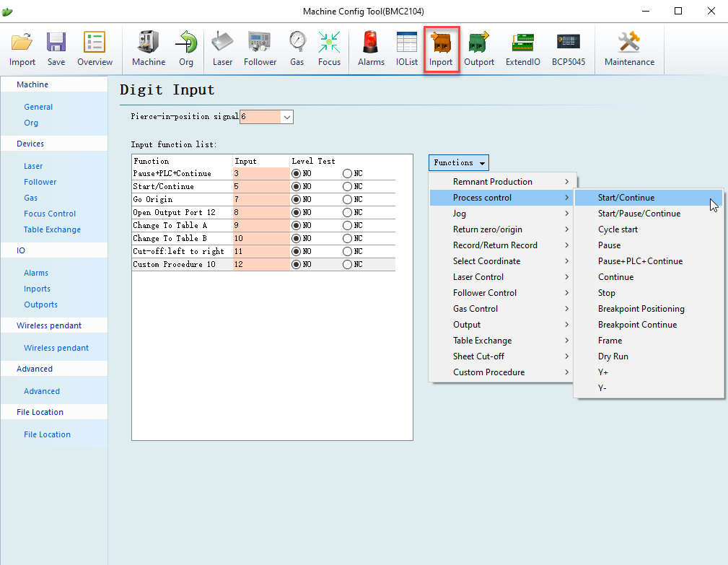Expand the Custom Procedure submenu

tap(503, 372)
